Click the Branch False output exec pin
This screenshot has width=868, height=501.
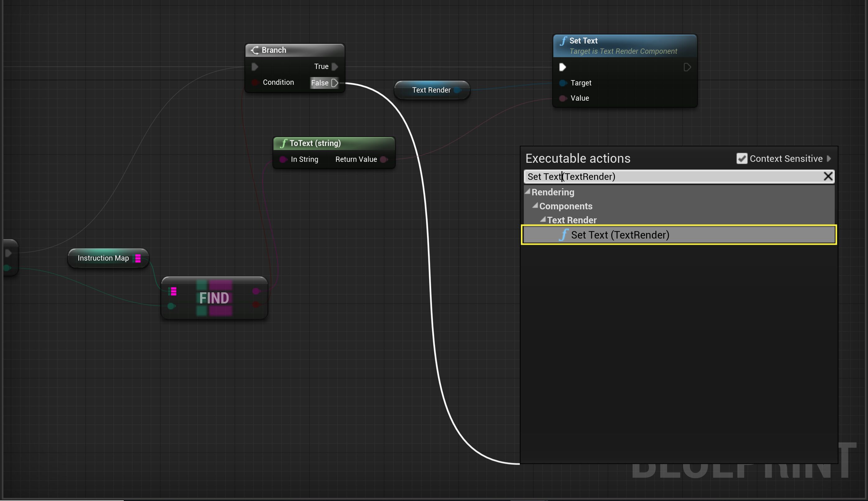334,83
